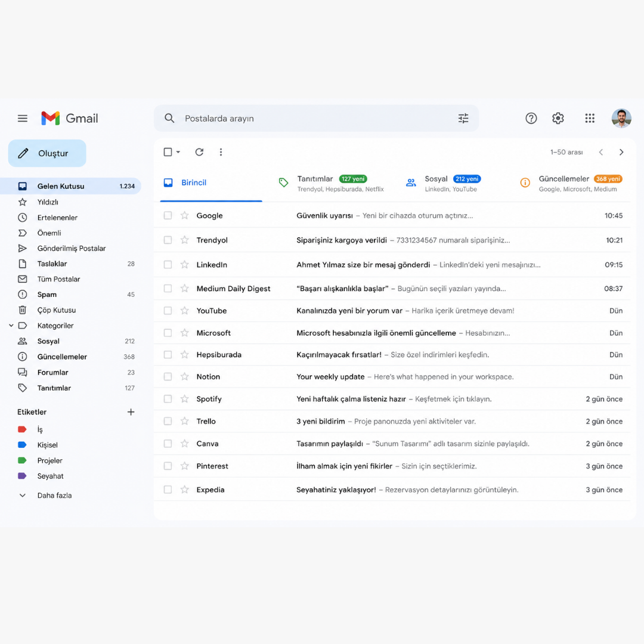Viewport: 644px width, 644px height.
Task: Open the Güvenlik uyarısı email
Action: (392, 215)
